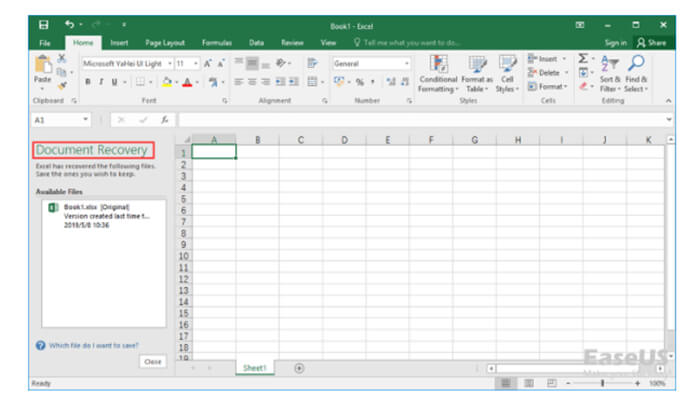Collapse the ribbon with the chevron
Screen dimensions: 700x396
pyautogui.click(x=668, y=101)
